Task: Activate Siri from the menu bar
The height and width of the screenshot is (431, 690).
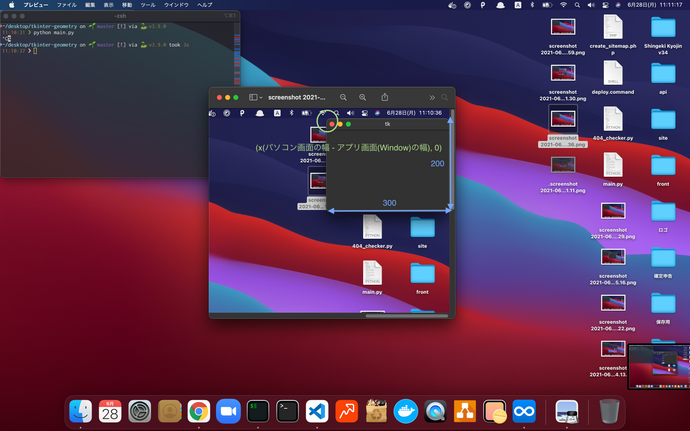Action: (618, 5)
